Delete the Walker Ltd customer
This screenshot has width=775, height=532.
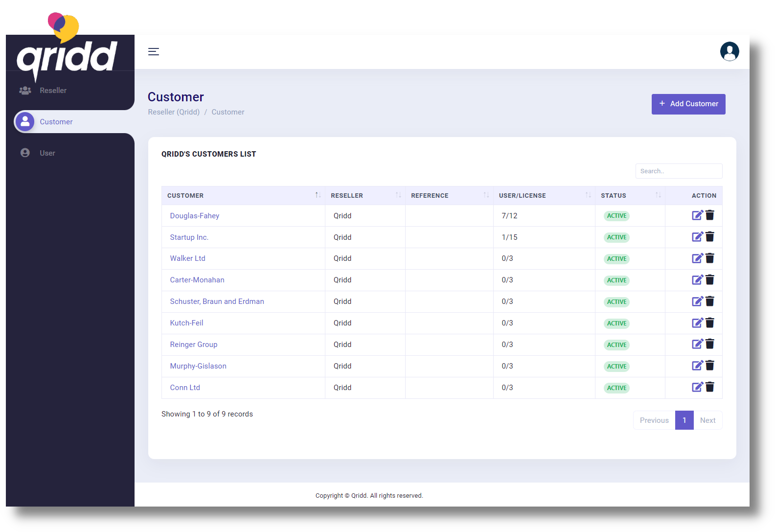pos(710,258)
